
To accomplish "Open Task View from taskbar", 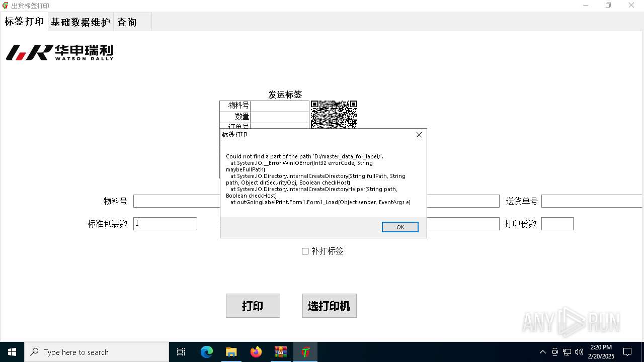I will 181,352.
